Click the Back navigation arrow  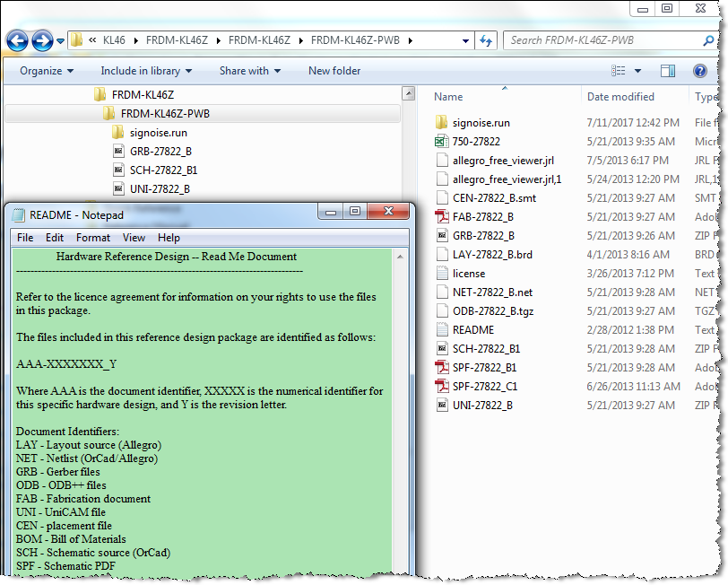click(18, 40)
